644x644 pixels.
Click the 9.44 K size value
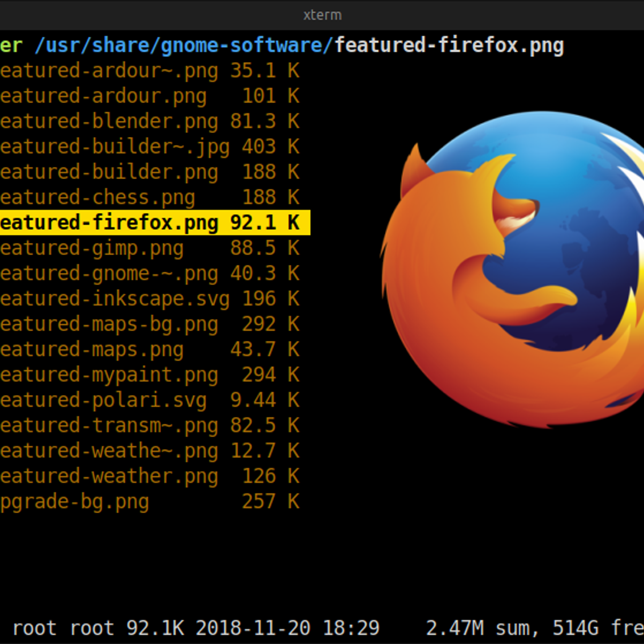tap(264, 400)
